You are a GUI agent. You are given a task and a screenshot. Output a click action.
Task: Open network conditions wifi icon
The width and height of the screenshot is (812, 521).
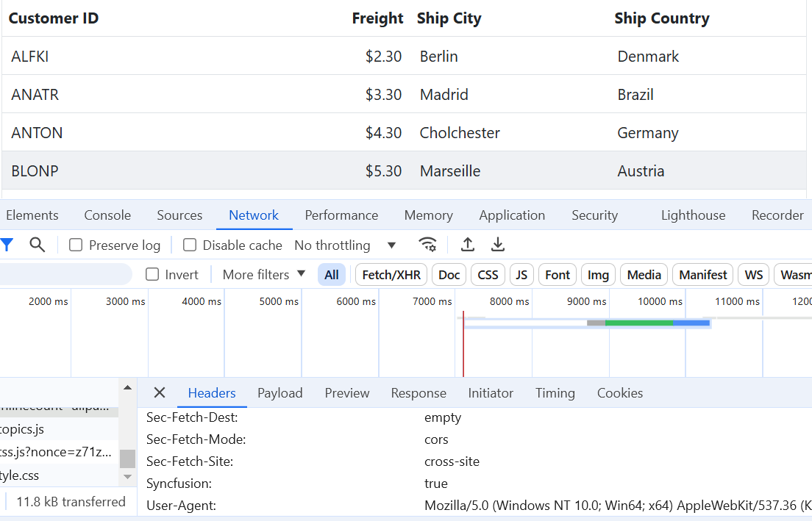click(x=427, y=245)
